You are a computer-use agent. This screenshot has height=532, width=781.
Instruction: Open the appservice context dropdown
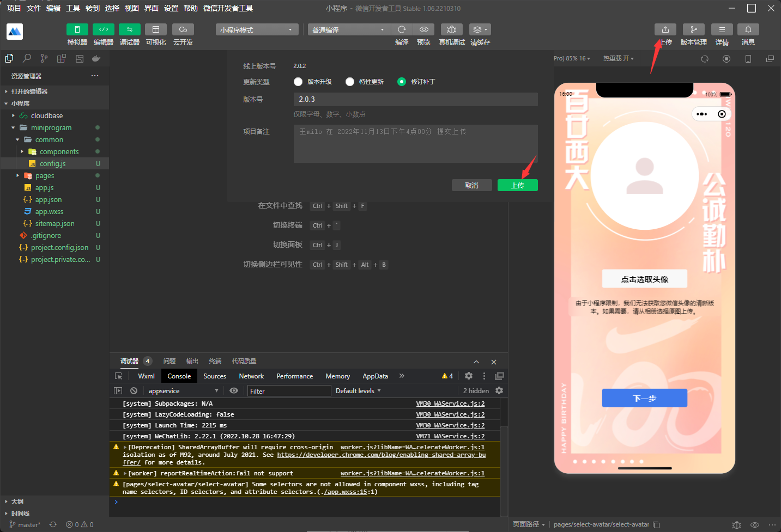point(183,391)
